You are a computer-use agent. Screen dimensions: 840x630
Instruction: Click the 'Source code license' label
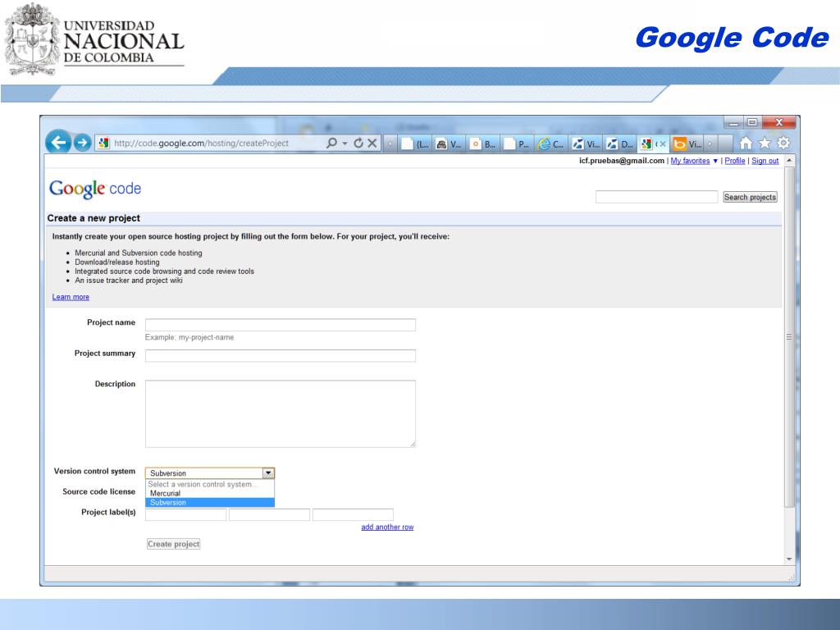pyautogui.click(x=98, y=491)
